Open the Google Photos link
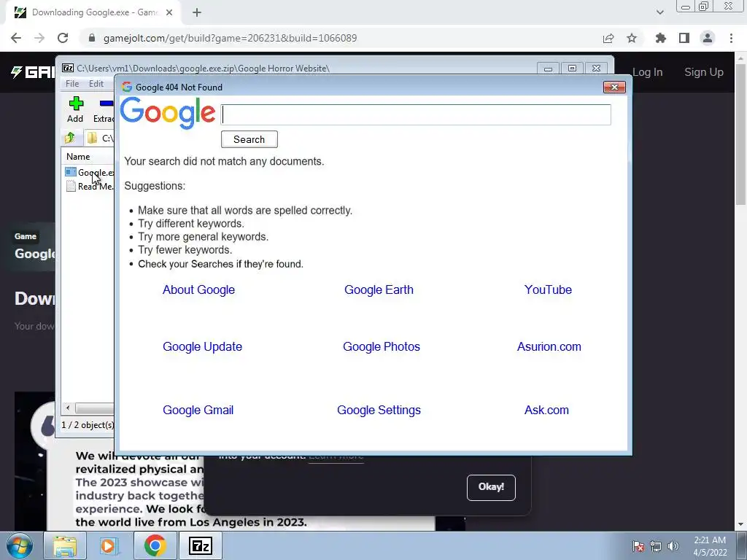The image size is (747, 560). pyautogui.click(x=382, y=346)
